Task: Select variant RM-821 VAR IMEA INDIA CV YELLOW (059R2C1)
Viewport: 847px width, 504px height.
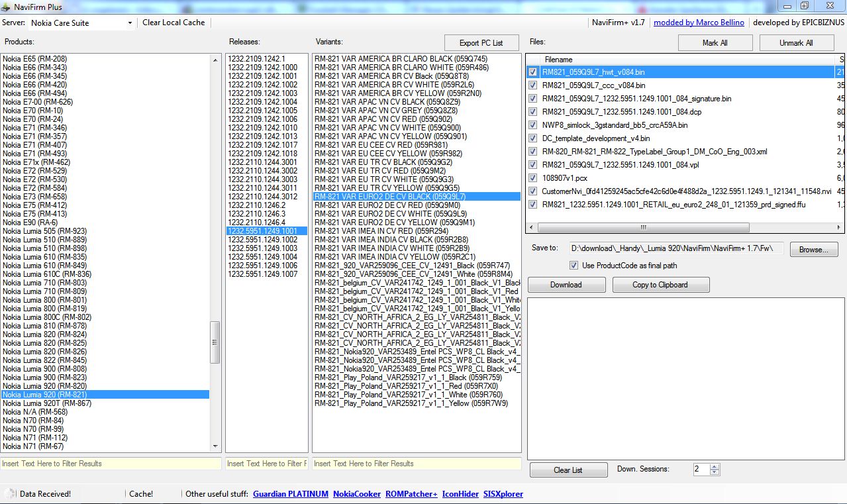Action: [417, 257]
